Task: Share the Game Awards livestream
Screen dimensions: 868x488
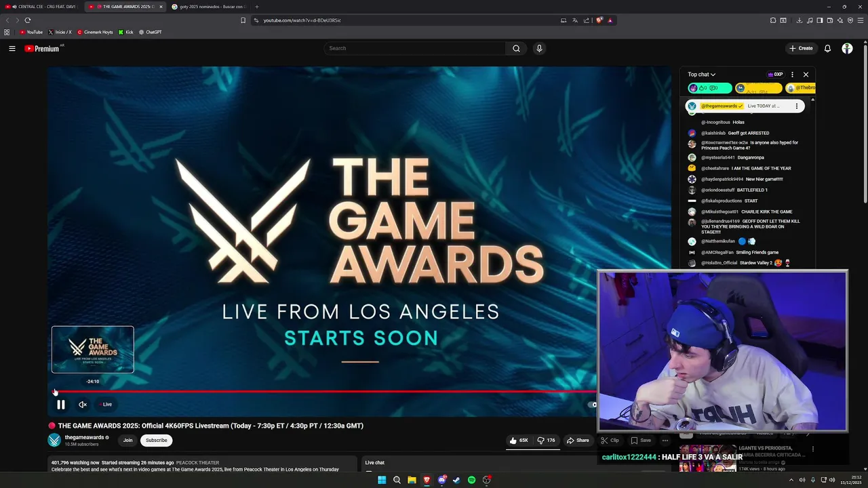Action: [578, 441]
